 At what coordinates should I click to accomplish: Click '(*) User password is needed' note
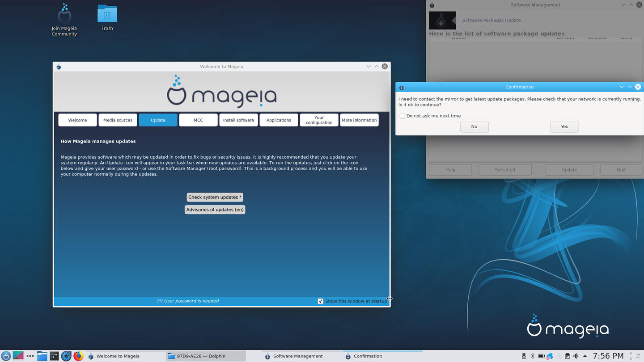point(188,301)
